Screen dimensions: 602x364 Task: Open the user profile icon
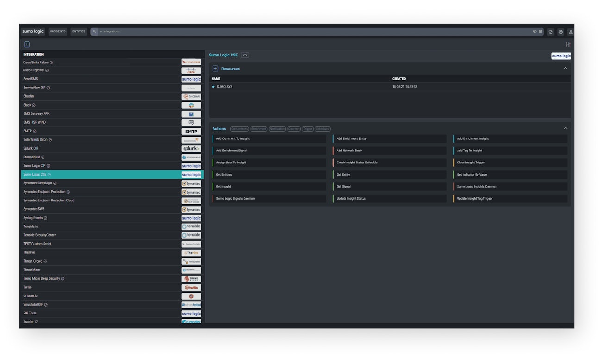(571, 32)
